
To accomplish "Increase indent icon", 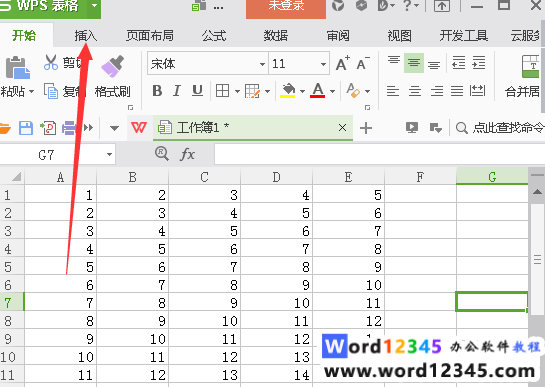I will (479, 63).
